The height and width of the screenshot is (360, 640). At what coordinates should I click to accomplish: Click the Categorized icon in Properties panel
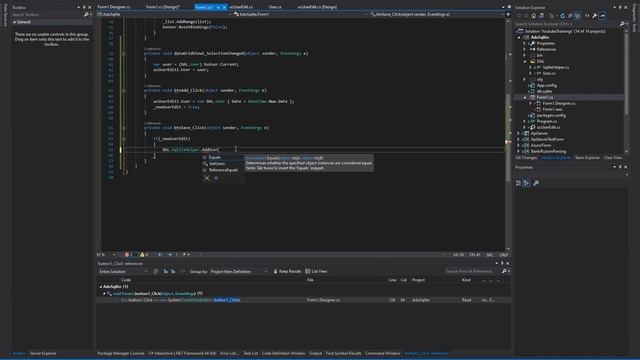tap(518, 183)
